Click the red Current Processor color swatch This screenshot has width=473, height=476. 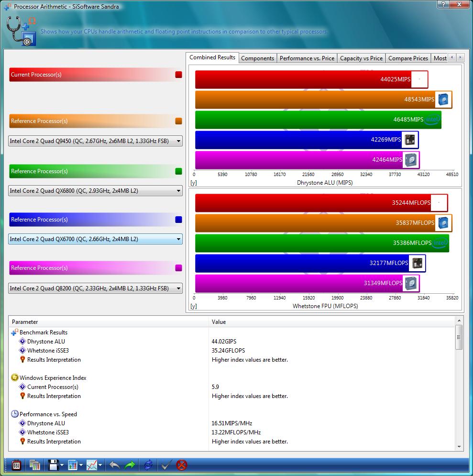[179, 75]
